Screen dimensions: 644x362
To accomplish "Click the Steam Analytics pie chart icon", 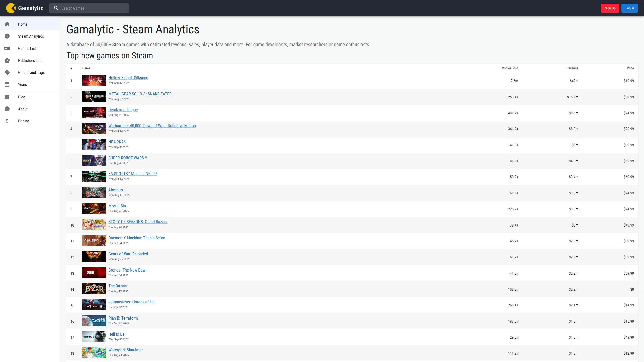I will tap(7, 36).
